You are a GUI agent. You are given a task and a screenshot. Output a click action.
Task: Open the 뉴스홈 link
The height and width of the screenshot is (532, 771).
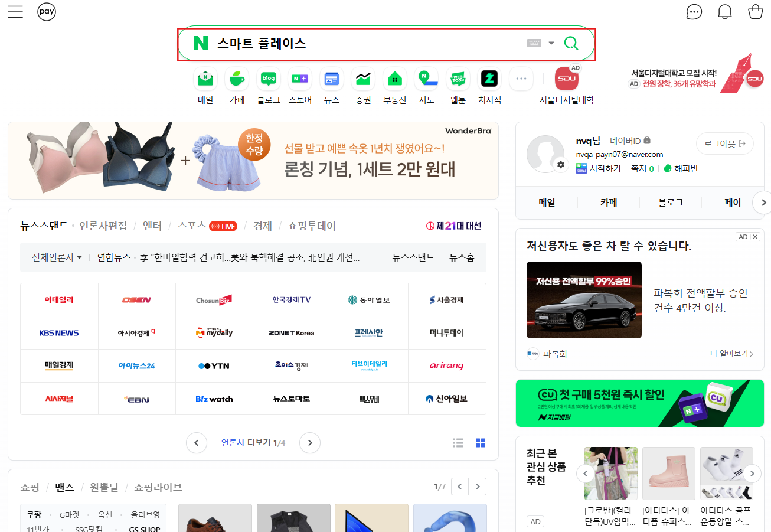pos(462,257)
